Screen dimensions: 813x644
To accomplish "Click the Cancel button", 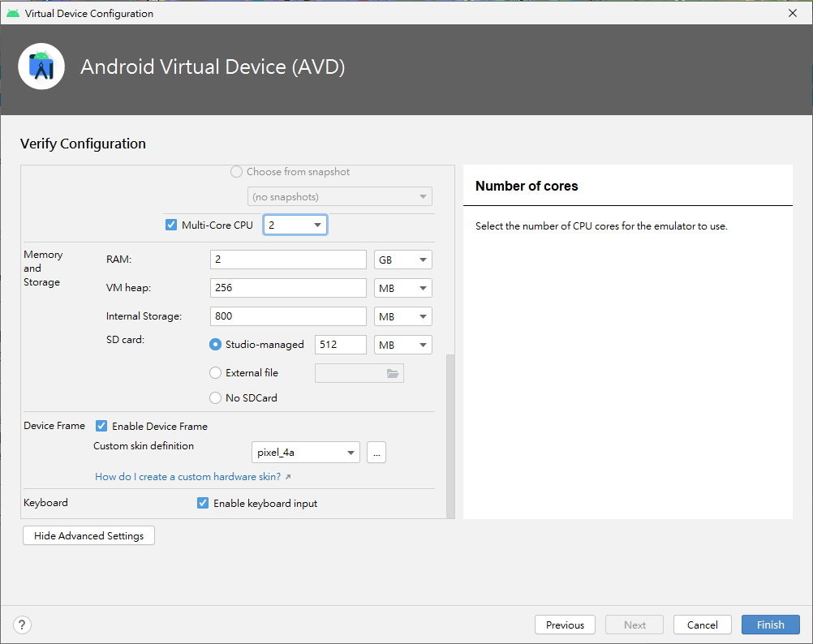I will click(703, 625).
